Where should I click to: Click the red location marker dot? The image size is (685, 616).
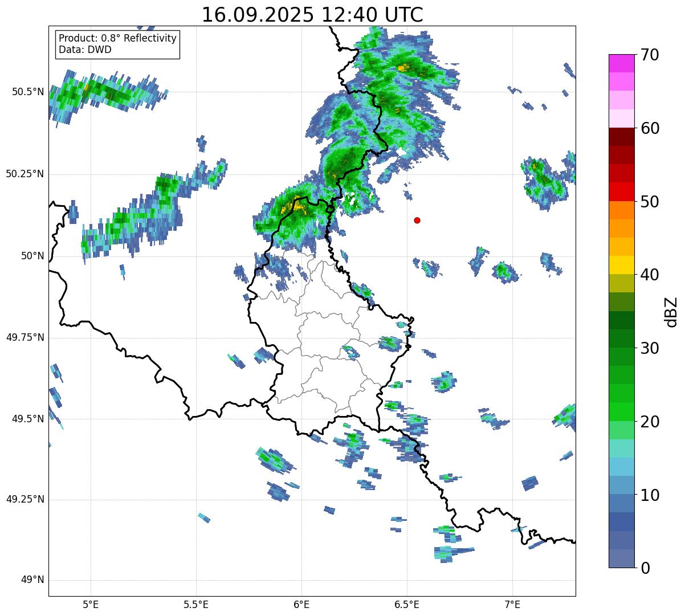pos(417,220)
